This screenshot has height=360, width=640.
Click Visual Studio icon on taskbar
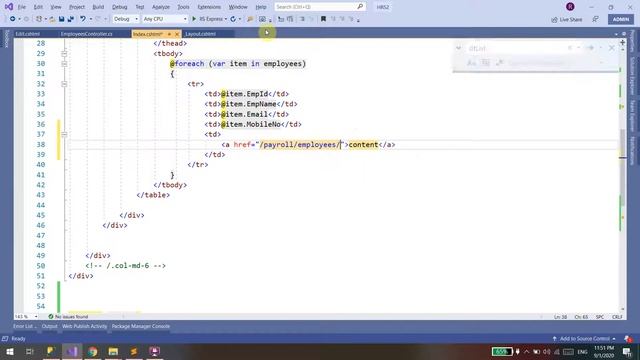pos(72,351)
